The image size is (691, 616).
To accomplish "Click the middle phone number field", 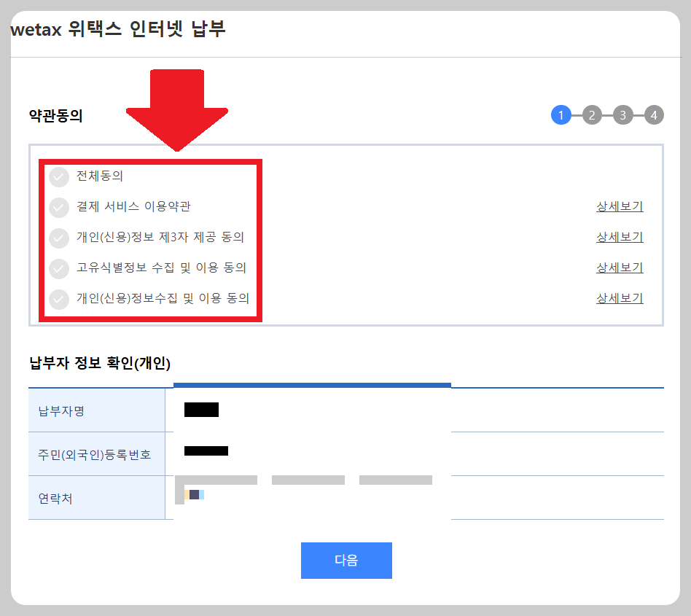I will [x=308, y=480].
